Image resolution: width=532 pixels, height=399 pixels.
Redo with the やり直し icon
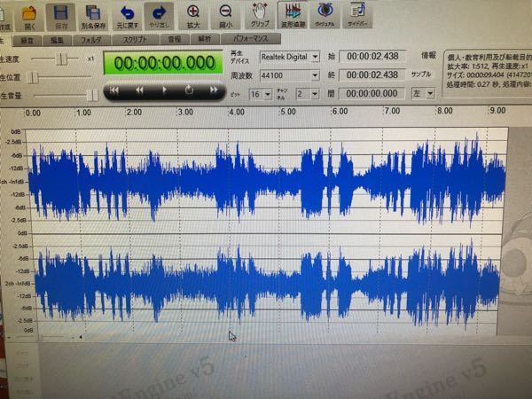point(159,16)
